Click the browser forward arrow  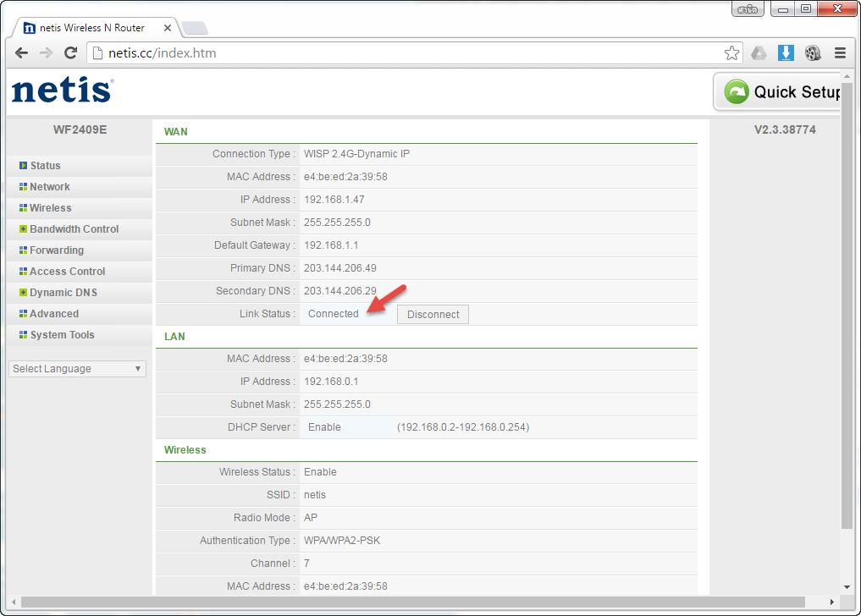(x=46, y=52)
